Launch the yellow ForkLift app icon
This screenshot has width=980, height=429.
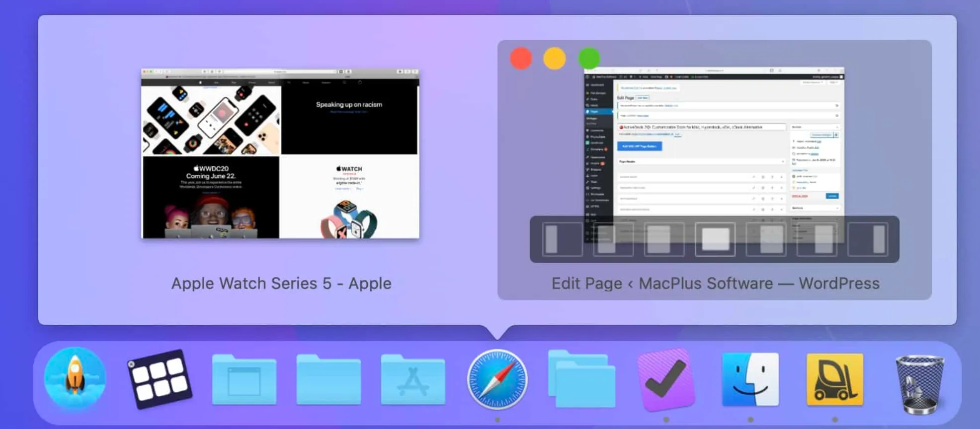coord(835,379)
